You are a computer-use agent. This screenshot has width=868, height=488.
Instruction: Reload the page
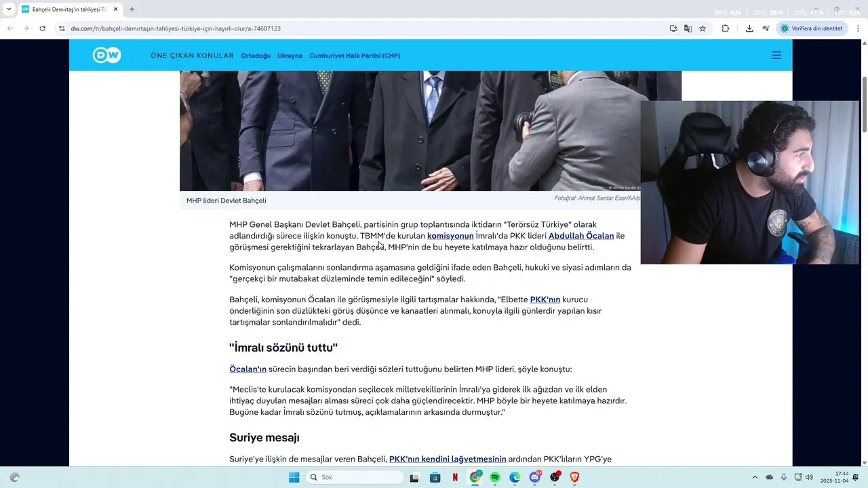tap(43, 28)
